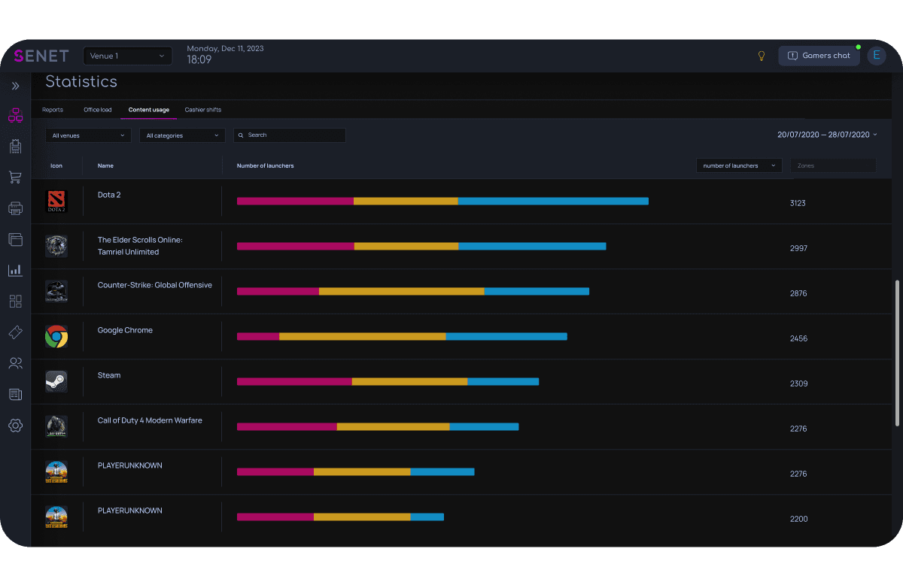Open the printer icon in sidebar
The image size is (903, 588).
(15, 208)
